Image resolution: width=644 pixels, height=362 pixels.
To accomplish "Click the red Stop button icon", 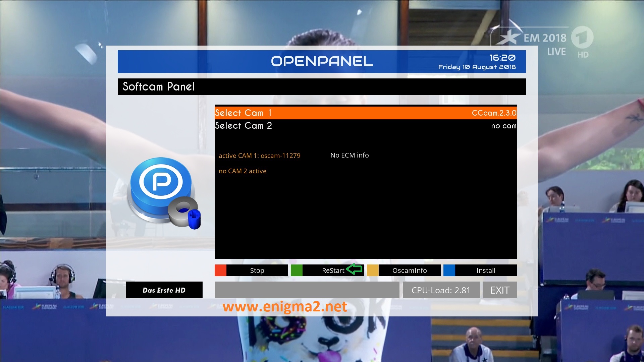I will point(220,270).
